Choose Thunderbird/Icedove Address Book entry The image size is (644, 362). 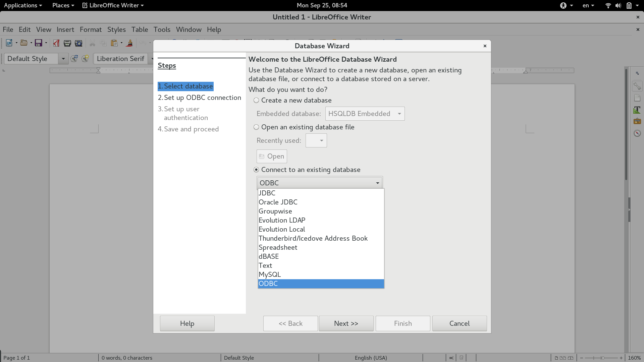(321, 238)
